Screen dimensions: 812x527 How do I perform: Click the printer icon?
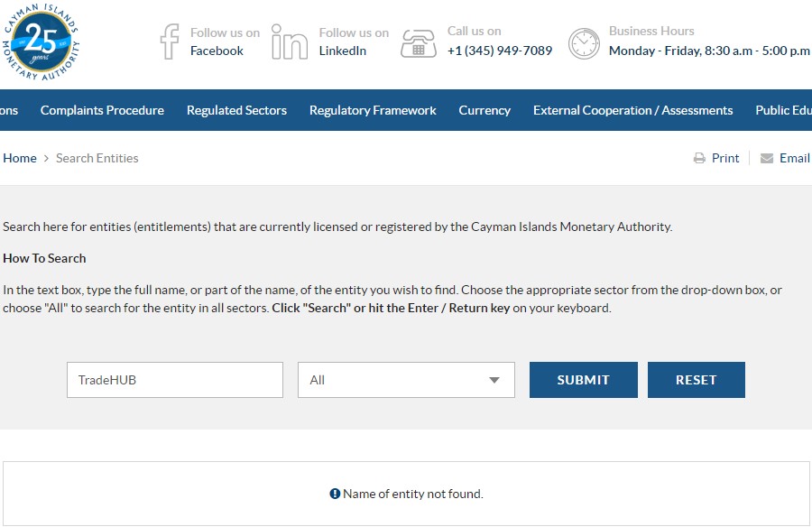pyautogui.click(x=699, y=159)
